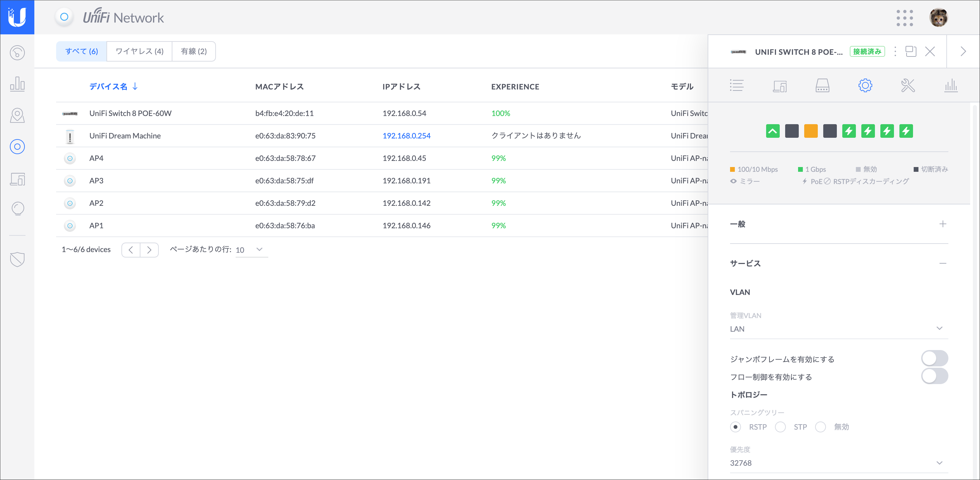The width and height of the screenshot is (980, 480).
Task: Go to next page of devices
Action: point(149,250)
